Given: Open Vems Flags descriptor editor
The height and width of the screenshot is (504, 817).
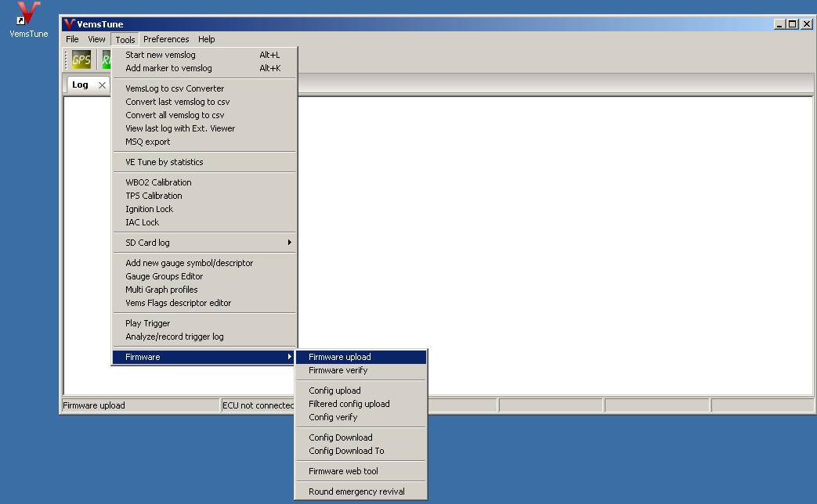Looking at the screenshot, I should pos(204,303).
